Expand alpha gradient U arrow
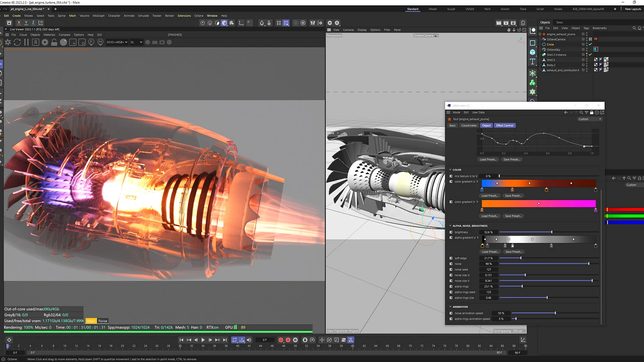Viewport: 644px width, 362px height. click(x=478, y=238)
